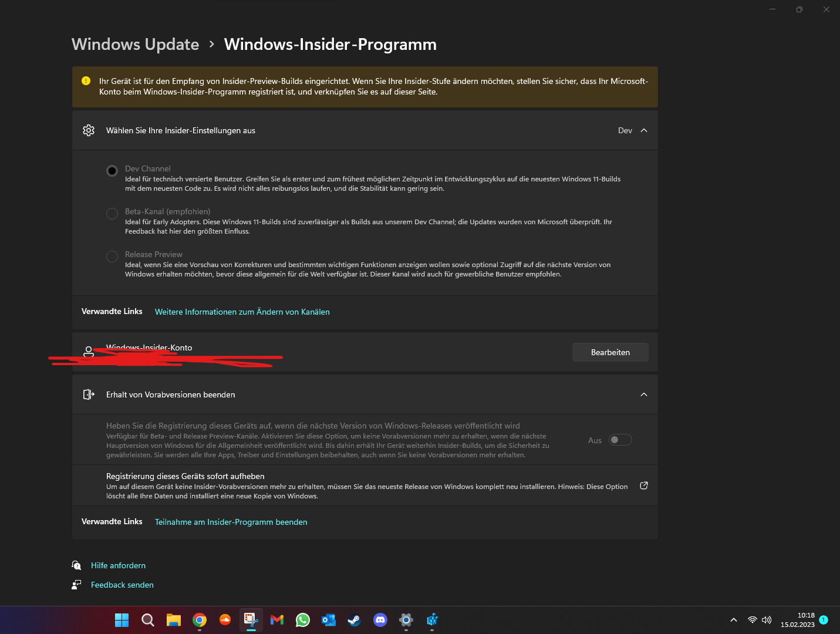840x634 pixels.
Task: Click the Feedback senden icon
Action: (x=76, y=585)
